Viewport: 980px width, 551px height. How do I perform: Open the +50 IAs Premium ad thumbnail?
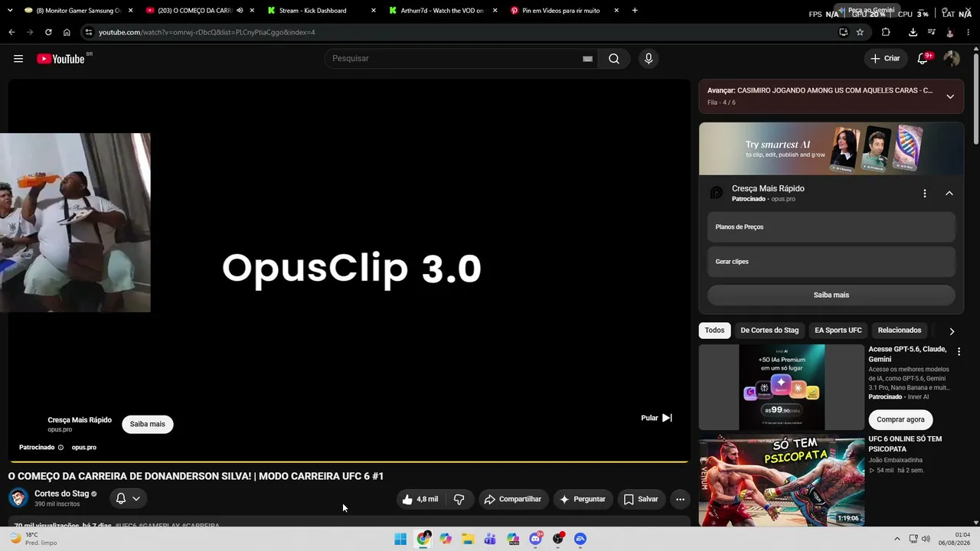point(782,387)
